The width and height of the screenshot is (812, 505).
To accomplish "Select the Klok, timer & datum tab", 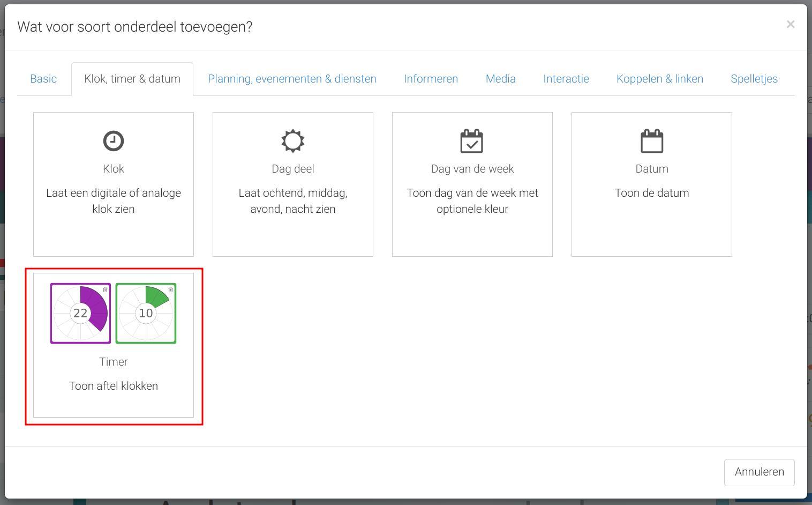I will click(x=132, y=79).
